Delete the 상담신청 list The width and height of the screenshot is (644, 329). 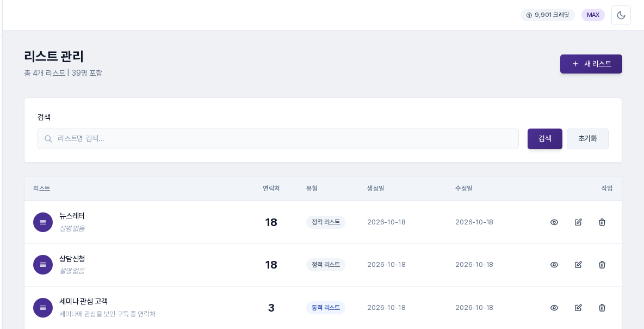602,265
